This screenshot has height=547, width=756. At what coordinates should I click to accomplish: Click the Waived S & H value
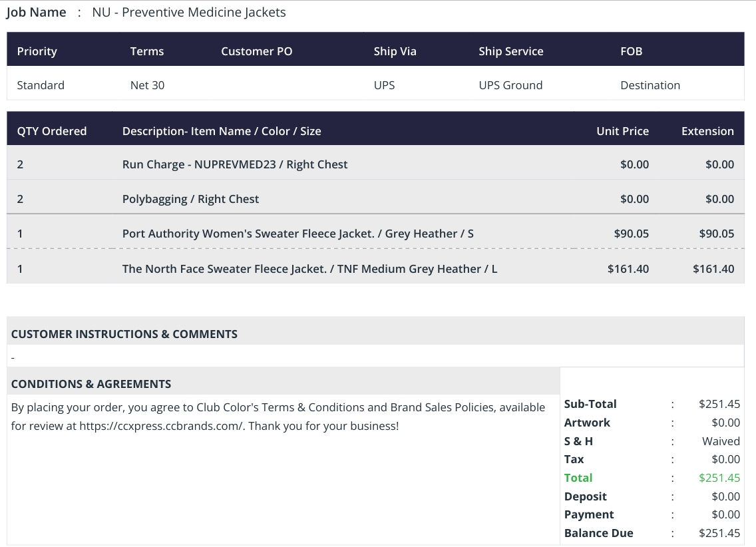(721, 441)
